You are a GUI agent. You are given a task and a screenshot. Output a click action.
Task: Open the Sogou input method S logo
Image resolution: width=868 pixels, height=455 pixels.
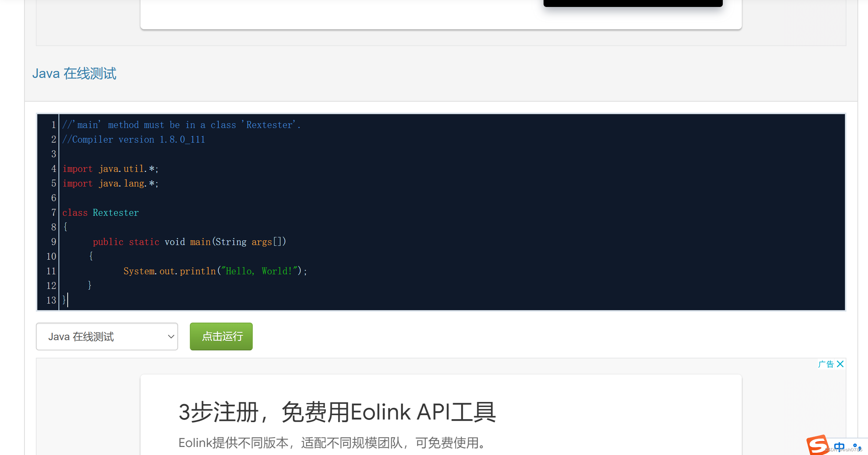pos(818,445)
